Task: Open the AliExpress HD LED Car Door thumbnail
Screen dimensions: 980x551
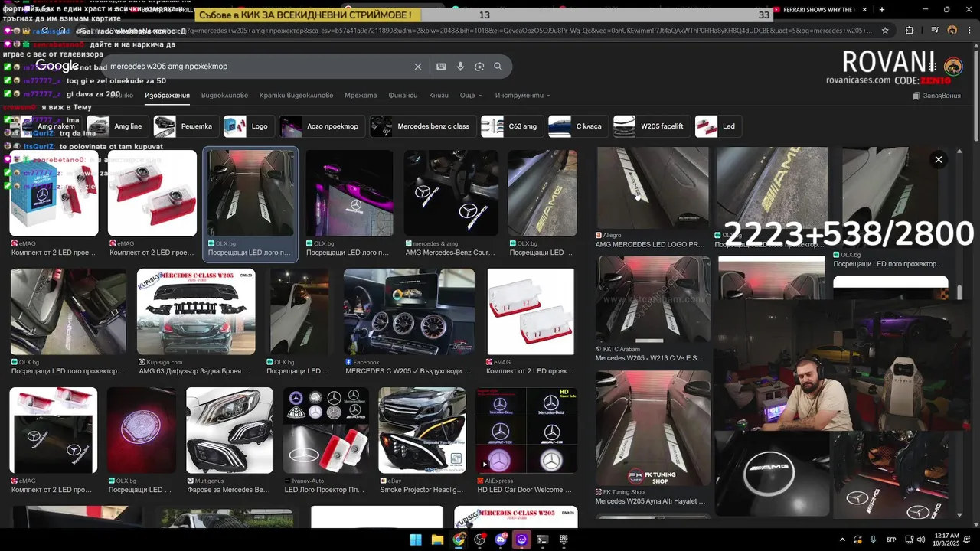Action: click(527, 430)
